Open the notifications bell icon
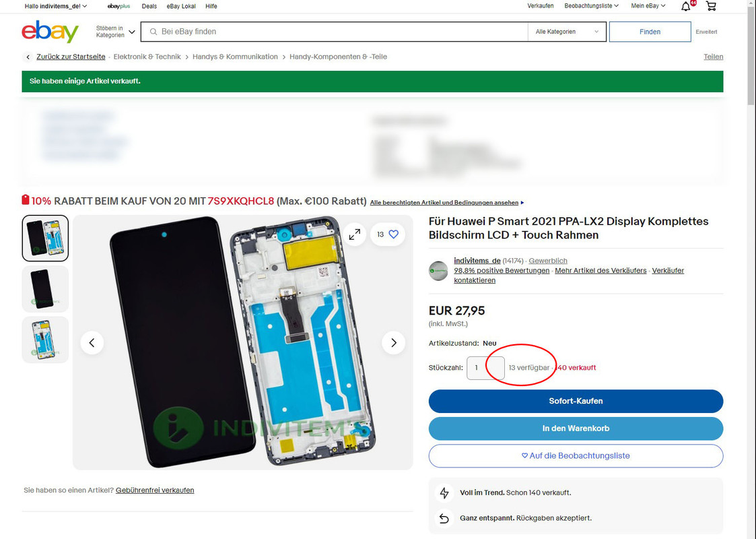The image size is (756, 539). 685,6
